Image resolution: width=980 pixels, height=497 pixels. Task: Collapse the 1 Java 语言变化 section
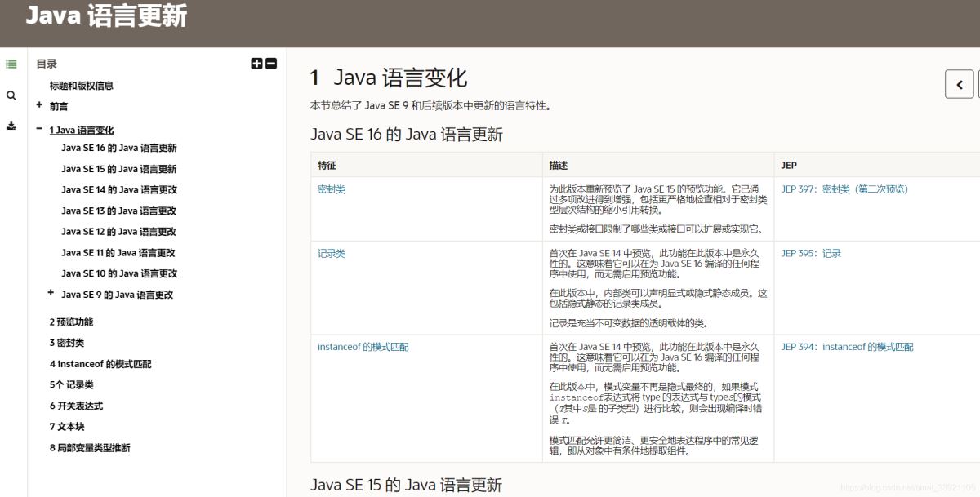click(39, 128)
